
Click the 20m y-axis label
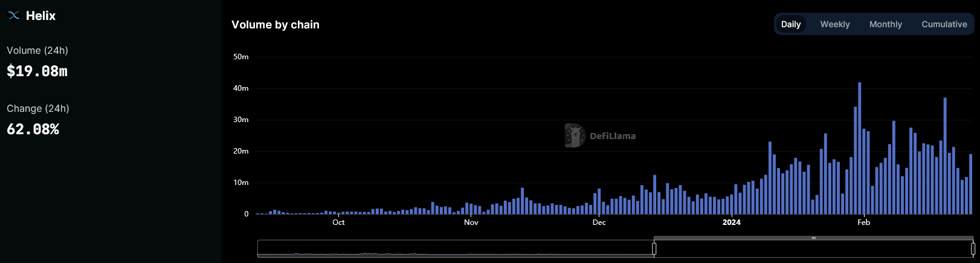coord(241,151)
